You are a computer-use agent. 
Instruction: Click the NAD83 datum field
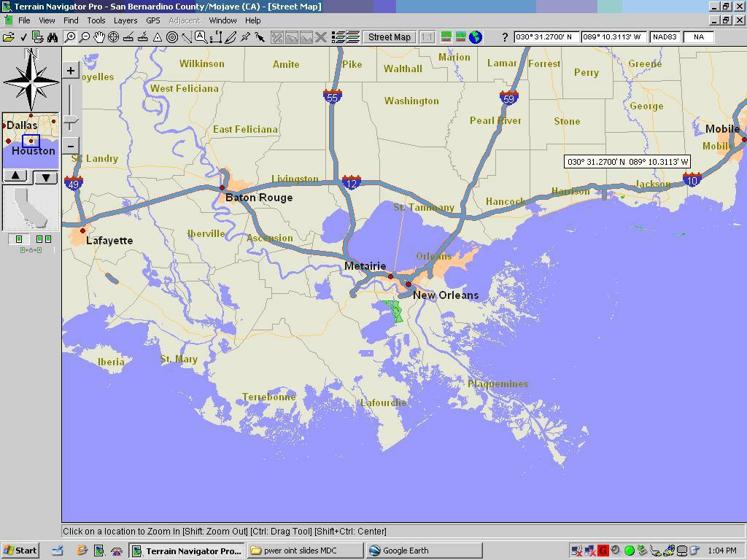[665, 37]
